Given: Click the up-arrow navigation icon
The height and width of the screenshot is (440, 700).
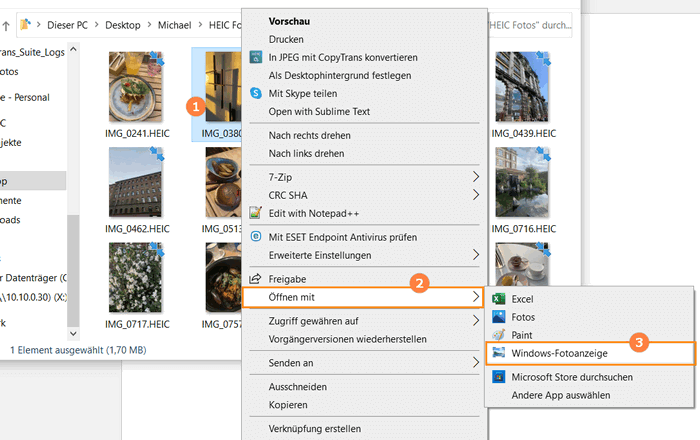Looking at the screenshot, I should coord(6,26).
